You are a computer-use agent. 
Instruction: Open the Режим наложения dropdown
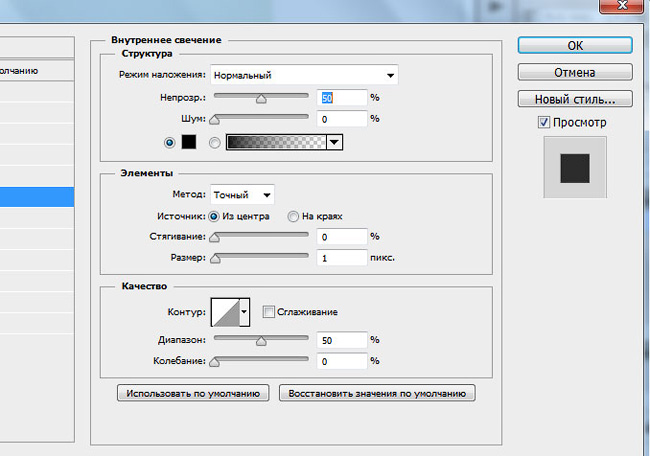(304, 75)
